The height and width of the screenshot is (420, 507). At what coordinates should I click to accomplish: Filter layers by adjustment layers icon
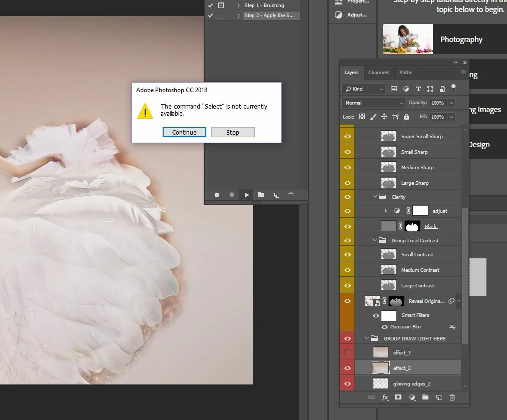click(406, 89)
